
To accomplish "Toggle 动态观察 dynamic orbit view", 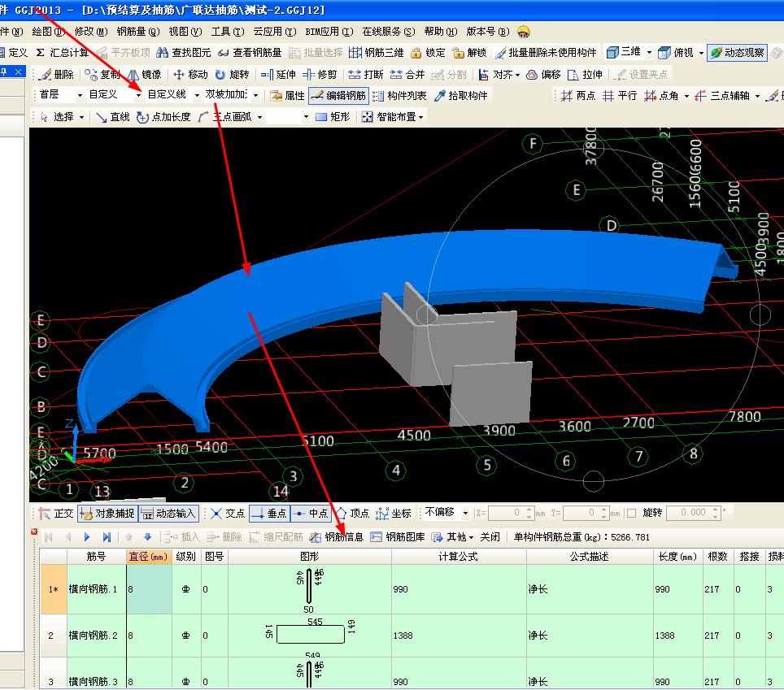I will click(738, 53).
